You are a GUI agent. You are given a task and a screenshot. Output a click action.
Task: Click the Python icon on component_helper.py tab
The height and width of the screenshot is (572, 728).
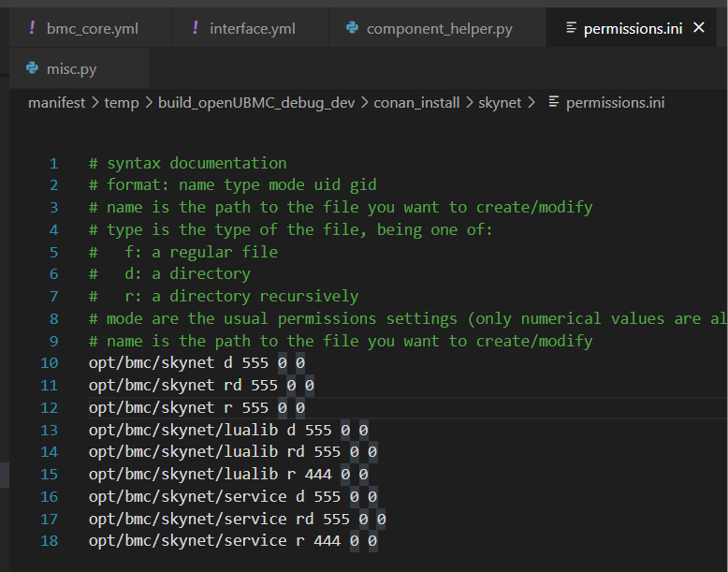[352, 28]
